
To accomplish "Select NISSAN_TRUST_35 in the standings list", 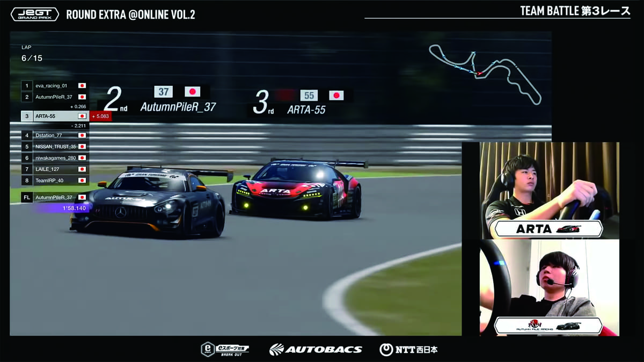I will 56,146.
